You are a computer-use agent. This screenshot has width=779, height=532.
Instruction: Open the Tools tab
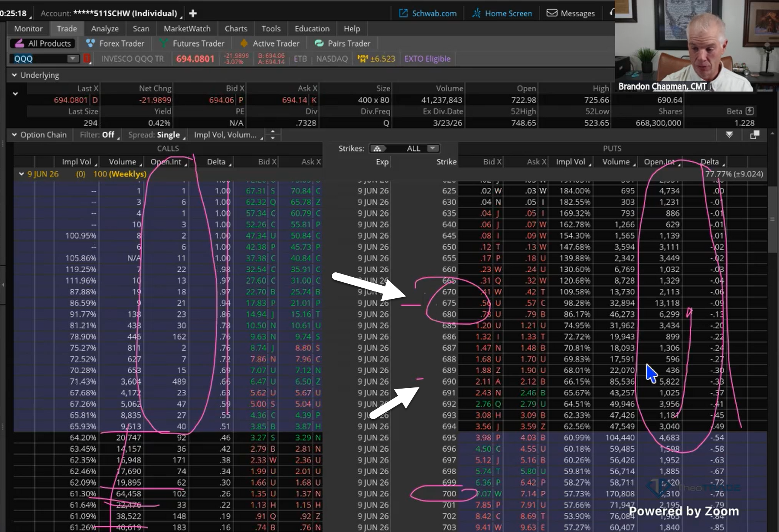[x=271, y=29]
